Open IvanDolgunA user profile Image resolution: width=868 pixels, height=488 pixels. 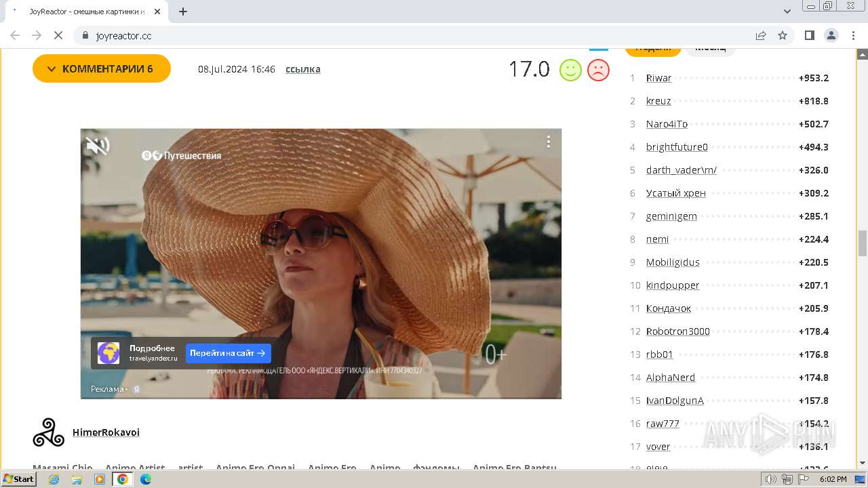pos(675,401)
